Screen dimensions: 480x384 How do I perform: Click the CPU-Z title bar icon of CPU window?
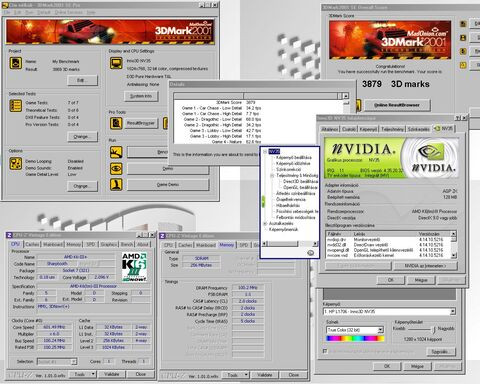click(x=9, y=235)
